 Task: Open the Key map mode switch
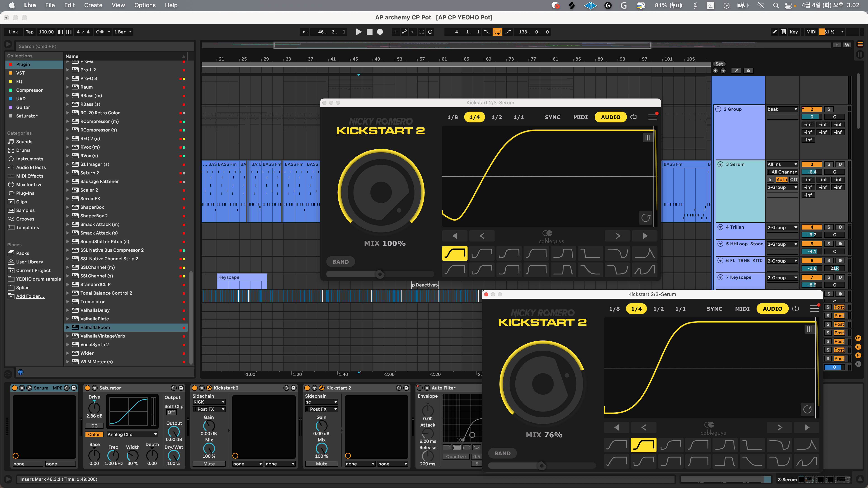click(794, 32)
